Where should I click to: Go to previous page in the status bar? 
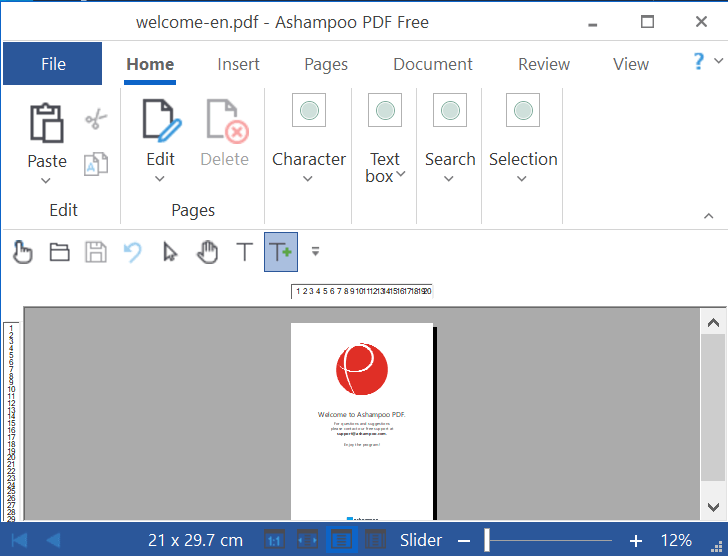(54, 540)
